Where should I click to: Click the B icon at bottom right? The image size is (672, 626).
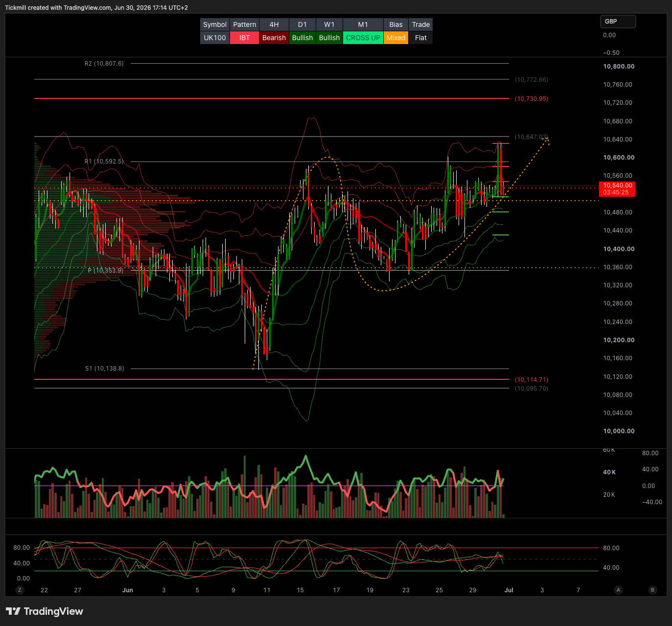tap(652, 590)
